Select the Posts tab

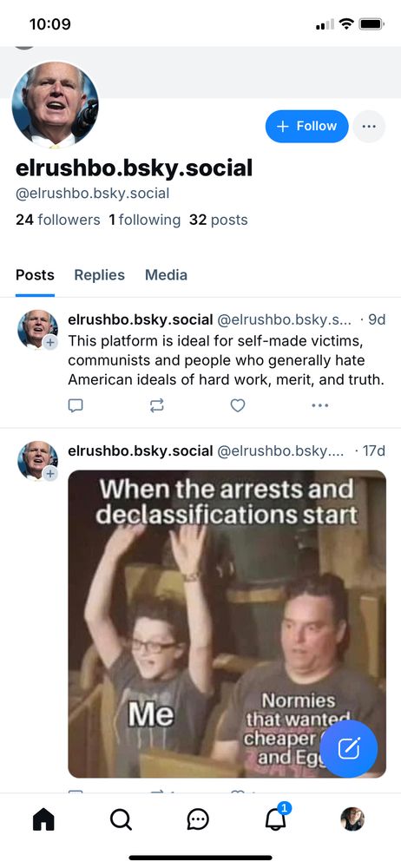click(35, 275)
